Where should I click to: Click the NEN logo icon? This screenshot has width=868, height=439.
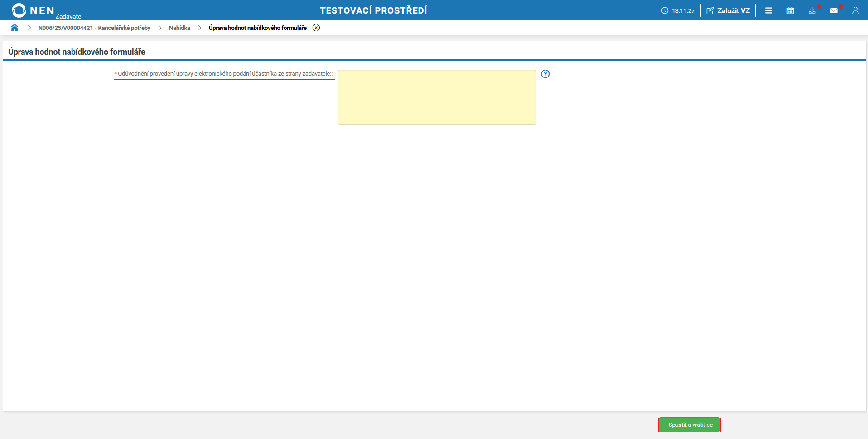click(19, 10)
